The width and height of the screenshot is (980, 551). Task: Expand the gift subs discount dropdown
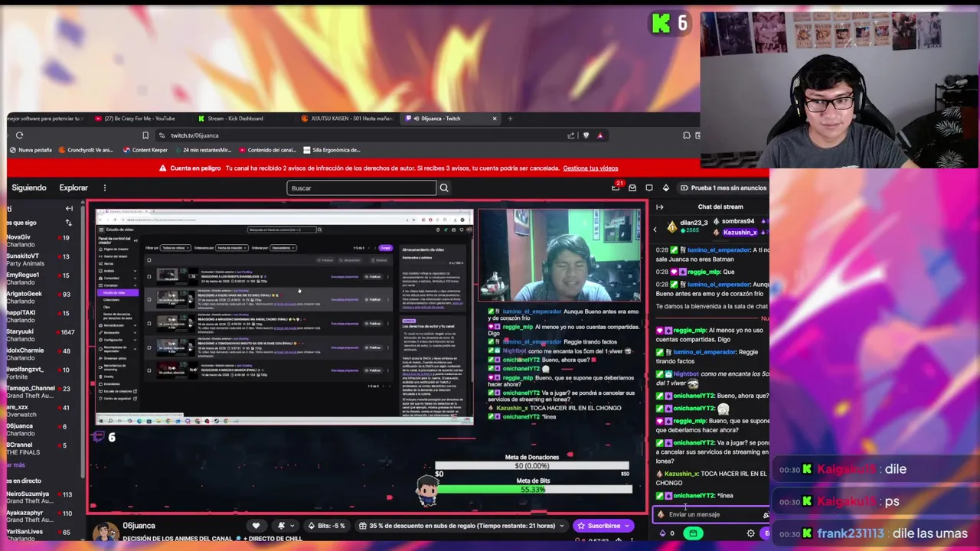click(562, 526)
